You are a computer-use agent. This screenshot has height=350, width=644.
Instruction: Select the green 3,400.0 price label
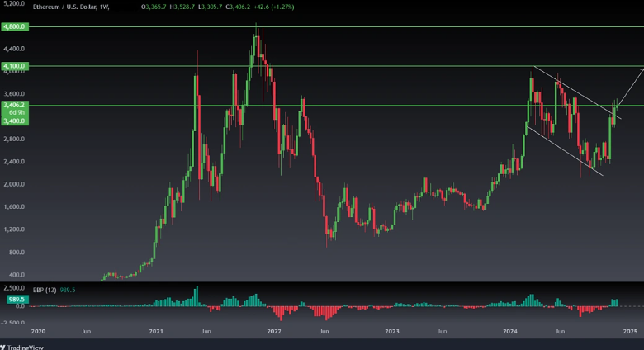click(x=14, y=121)
